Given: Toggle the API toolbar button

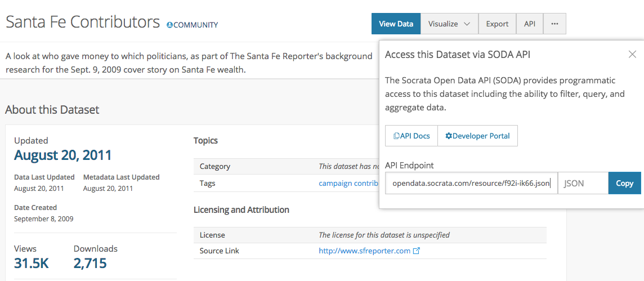Looking at the screenshot, I should [530, 24].
